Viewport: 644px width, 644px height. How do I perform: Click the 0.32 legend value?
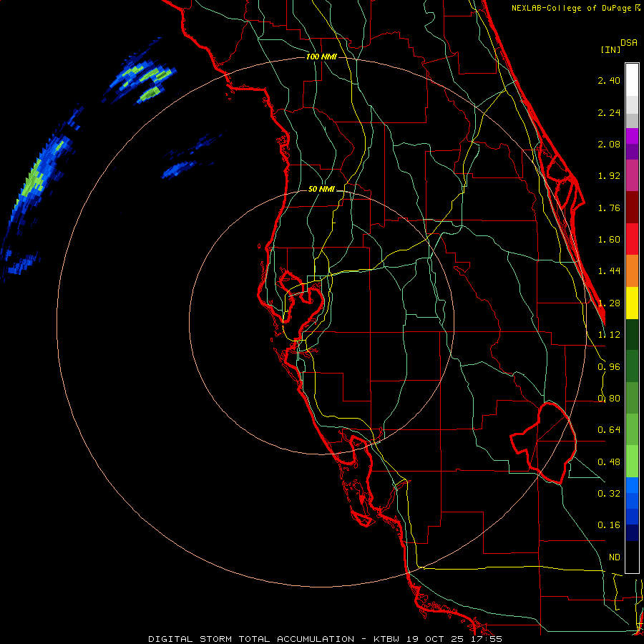[x=609, y=494]
